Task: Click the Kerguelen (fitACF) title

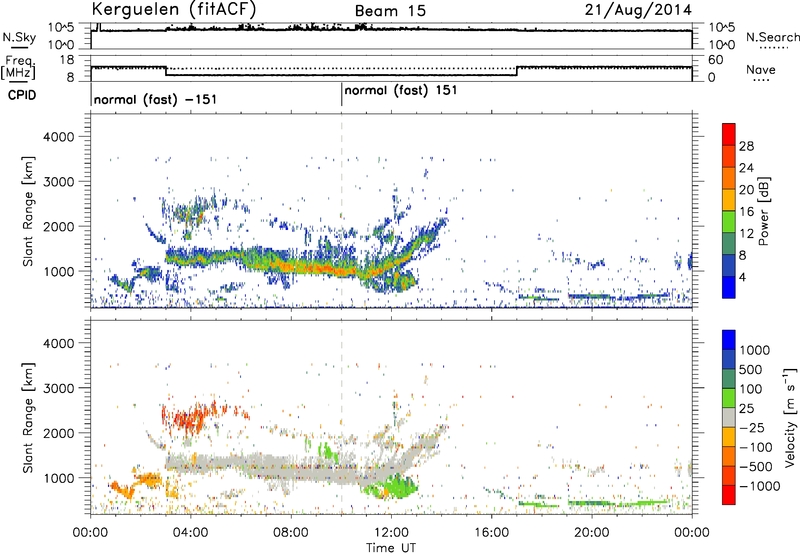Action: (x=174, y=9)
